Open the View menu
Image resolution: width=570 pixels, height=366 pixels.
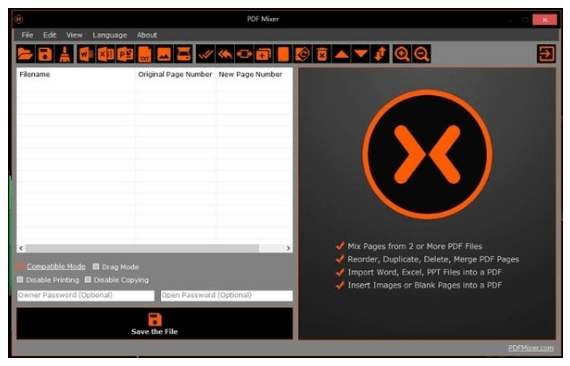(x=74, y=35)
